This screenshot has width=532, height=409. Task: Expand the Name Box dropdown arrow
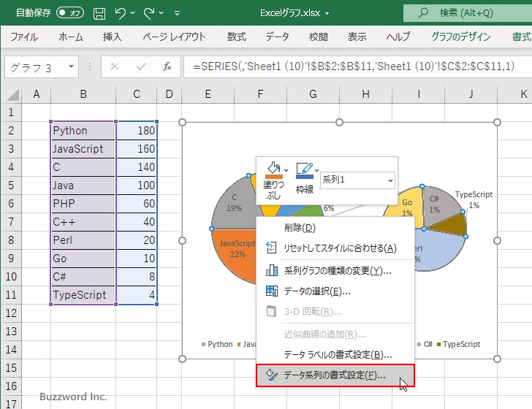click(x=71, y=66)
